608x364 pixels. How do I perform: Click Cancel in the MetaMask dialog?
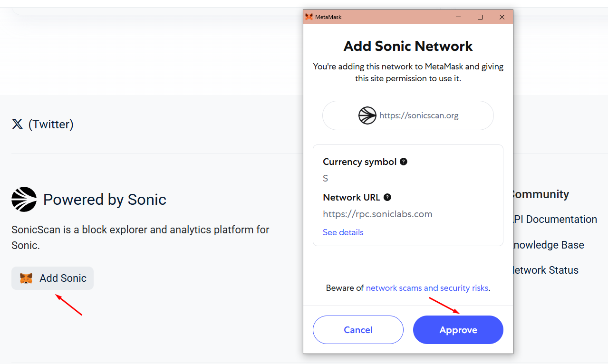tap(358, 330)
